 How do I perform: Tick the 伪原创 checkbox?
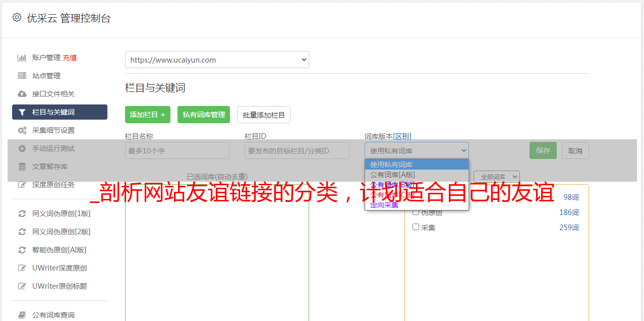416,212
